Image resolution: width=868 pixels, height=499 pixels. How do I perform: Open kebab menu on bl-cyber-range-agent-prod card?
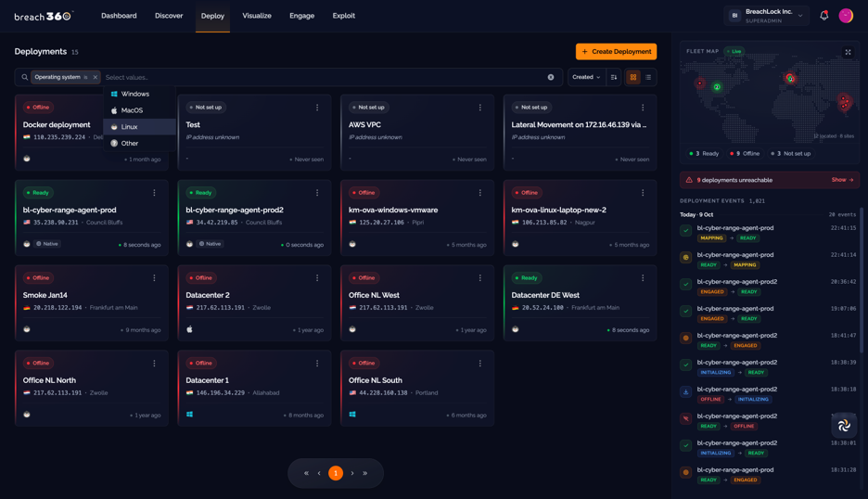(155, 193)
